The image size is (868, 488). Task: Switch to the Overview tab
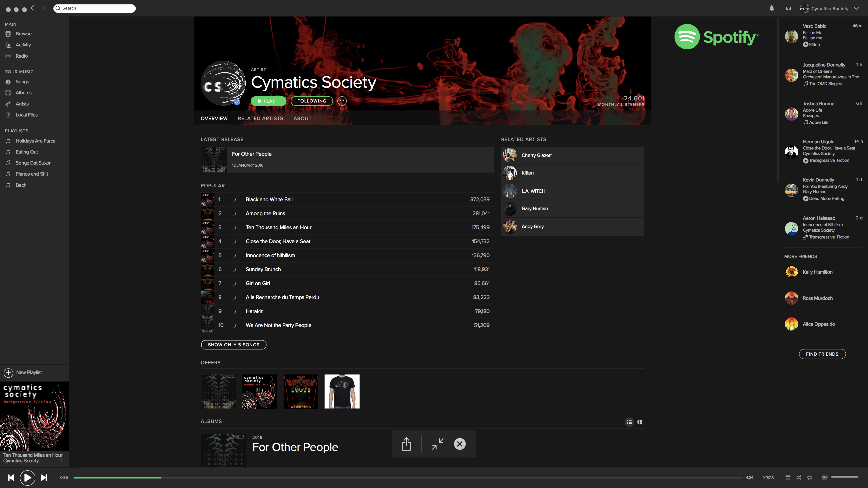click(x=214, y=119)
